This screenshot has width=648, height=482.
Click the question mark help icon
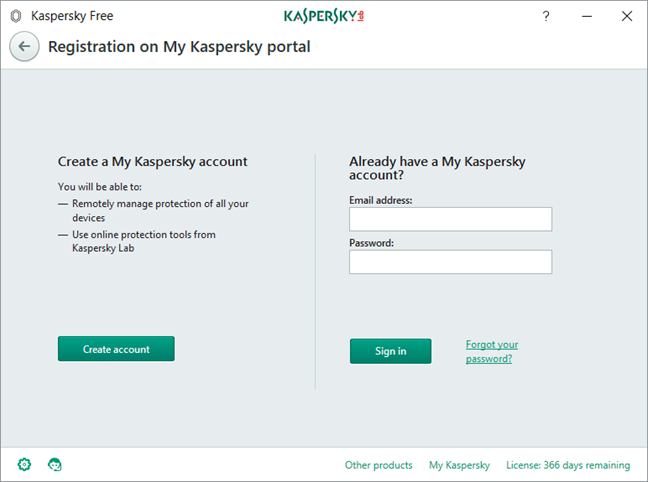pos(546,16)
